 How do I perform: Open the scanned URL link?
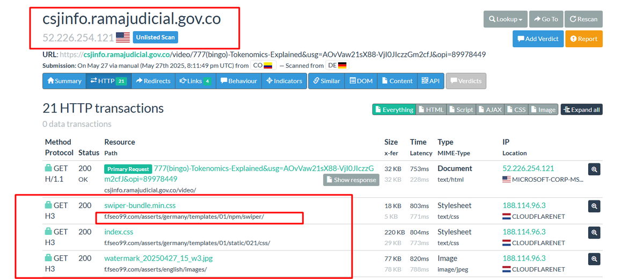coord(273,54)
